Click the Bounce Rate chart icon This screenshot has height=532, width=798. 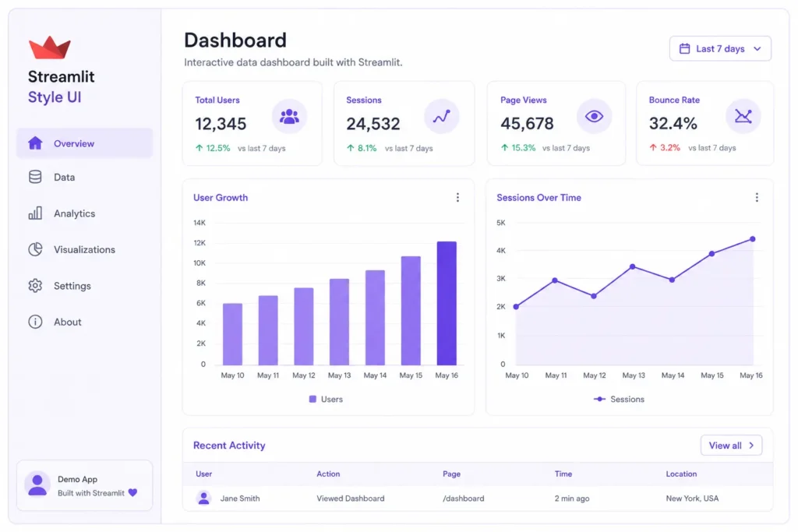coord(743,117)
